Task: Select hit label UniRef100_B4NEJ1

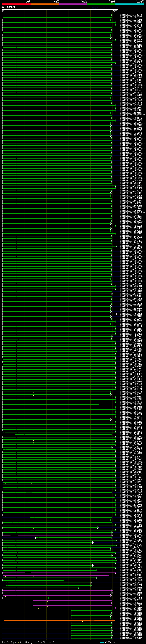Action: 131,93
